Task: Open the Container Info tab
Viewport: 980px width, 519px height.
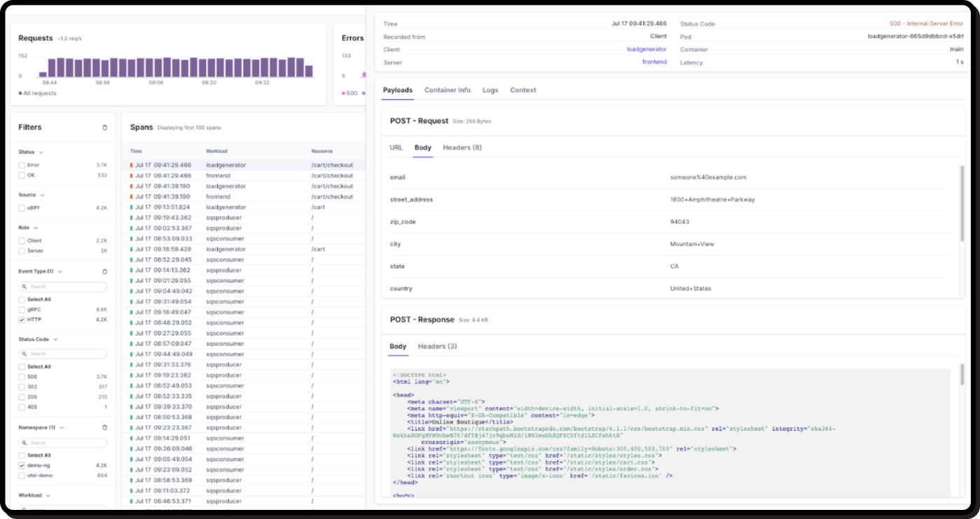Action: [447, 90]
